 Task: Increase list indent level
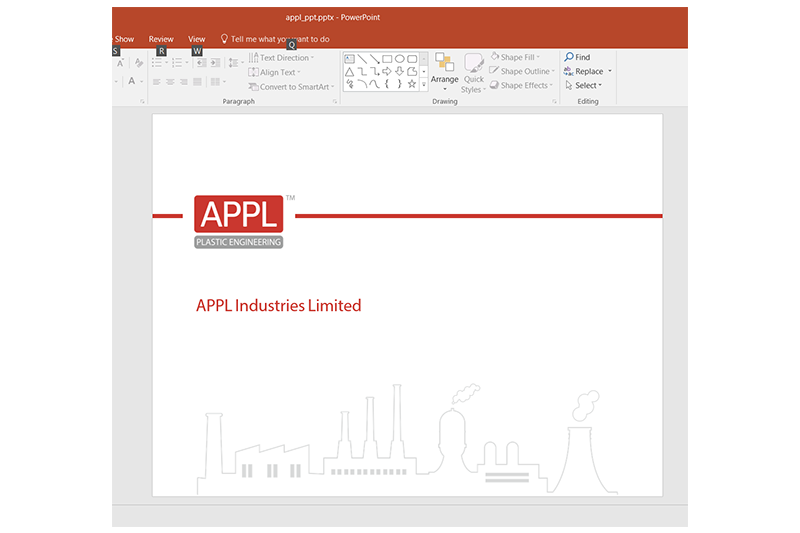215,63
